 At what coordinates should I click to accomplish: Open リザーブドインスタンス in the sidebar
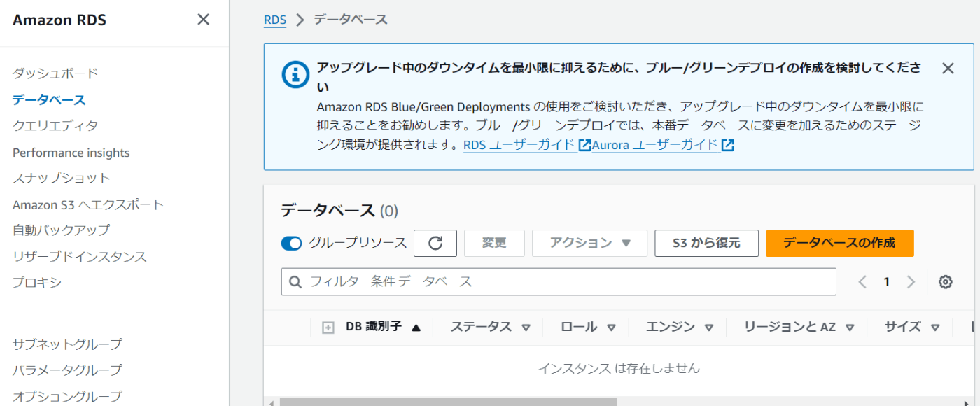coord(80,256)
